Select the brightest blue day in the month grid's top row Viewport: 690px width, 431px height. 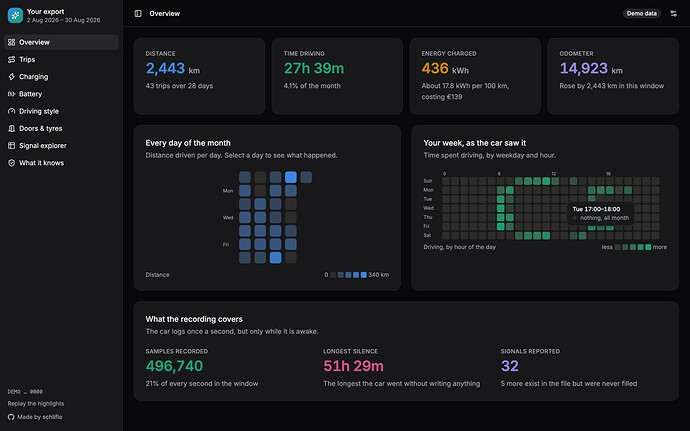(x=290, y=177)
